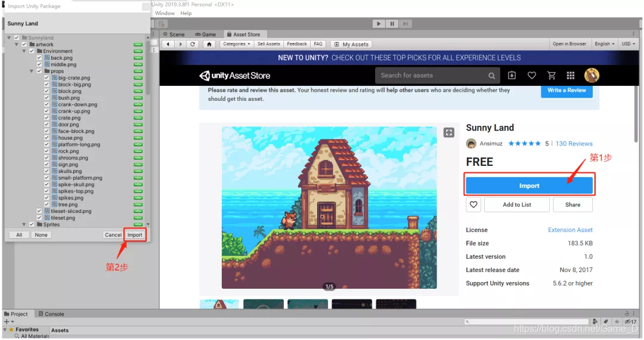Click the Add to List button

point(516,205)
